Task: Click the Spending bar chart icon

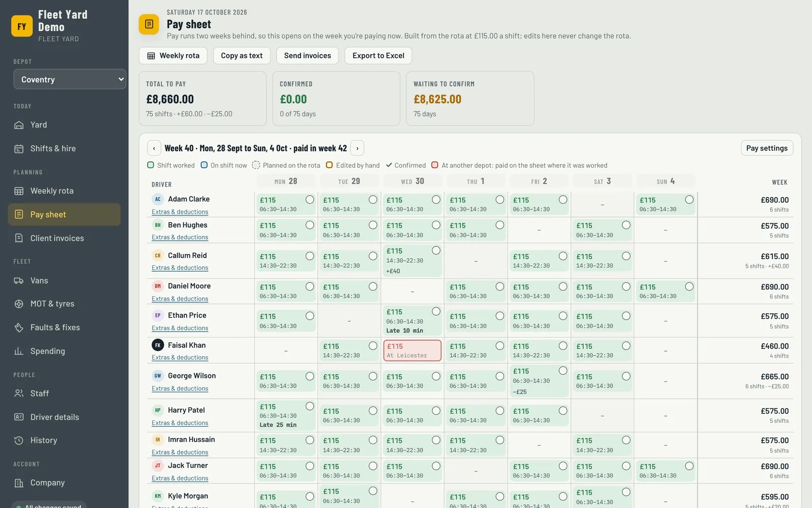Action: point(19,351)
